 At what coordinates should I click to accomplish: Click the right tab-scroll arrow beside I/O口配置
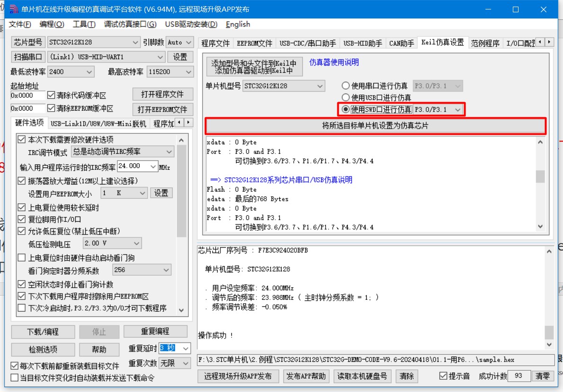[x=549, y=42]
